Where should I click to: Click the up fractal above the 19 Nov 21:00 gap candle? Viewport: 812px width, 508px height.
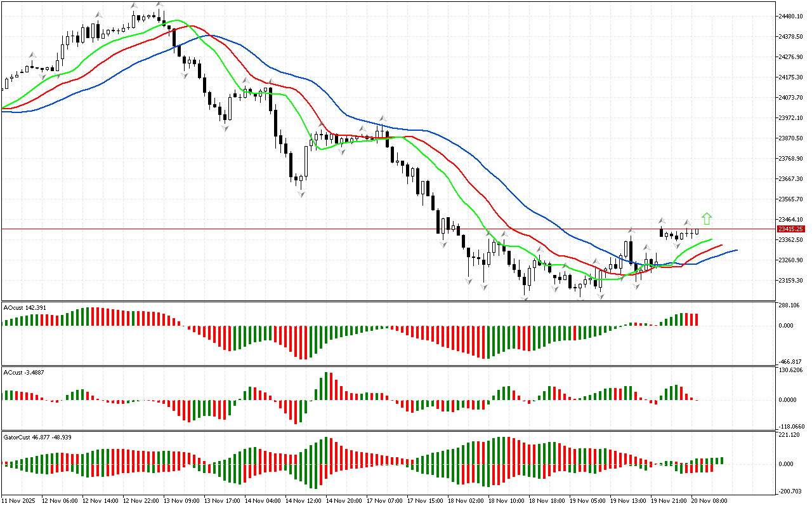pos(660,220)
